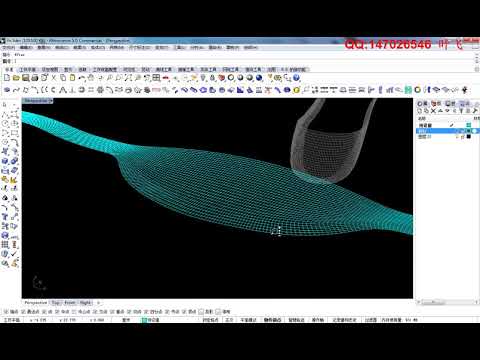This screenshot has width=480, height=360.
Task: Click the Move layer up triangle icon
Action: (x=440, y=111)
